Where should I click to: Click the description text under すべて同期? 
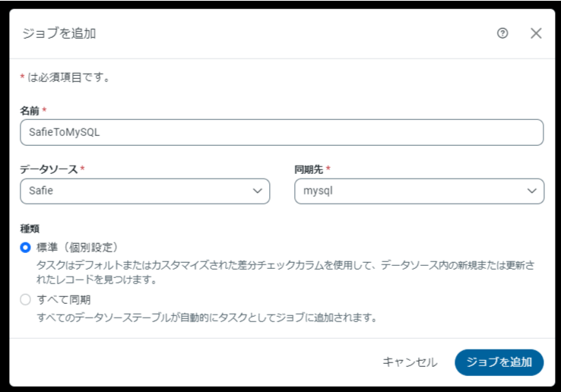(x=207, y=317)
